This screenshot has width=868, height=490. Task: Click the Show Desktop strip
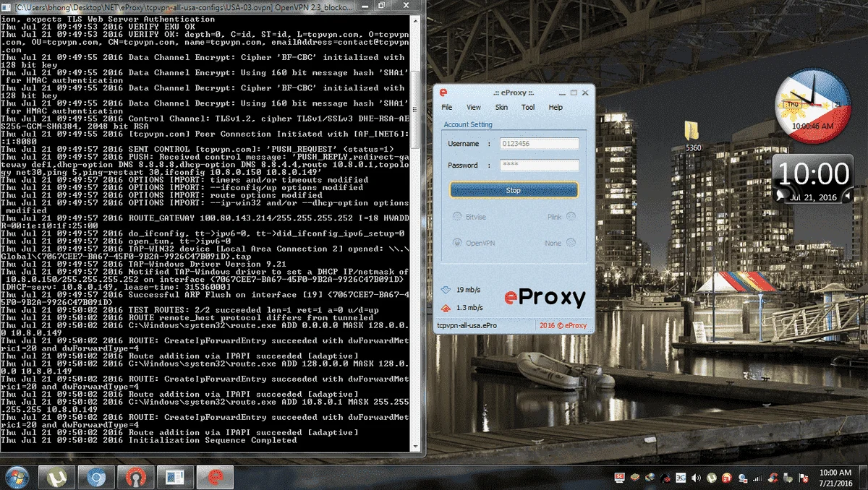click(863, 477)
